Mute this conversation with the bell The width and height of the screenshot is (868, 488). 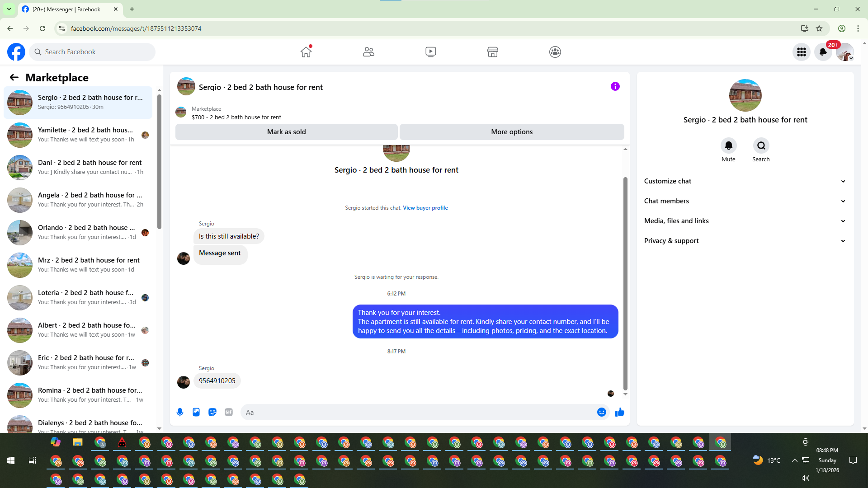click(728, 145)
